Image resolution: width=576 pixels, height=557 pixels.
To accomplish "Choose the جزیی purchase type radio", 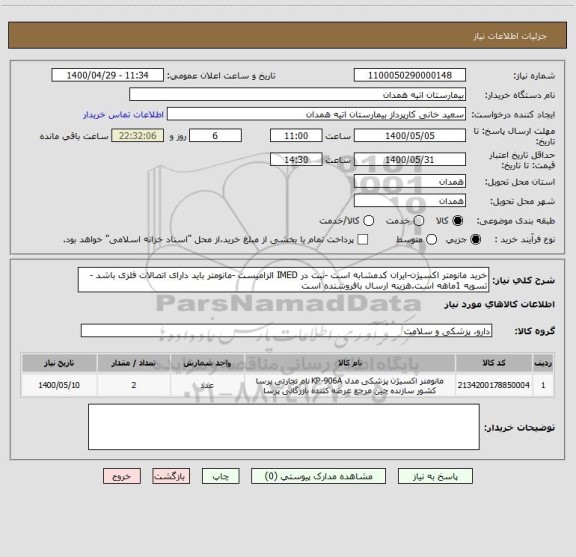I will coord(476,240).
